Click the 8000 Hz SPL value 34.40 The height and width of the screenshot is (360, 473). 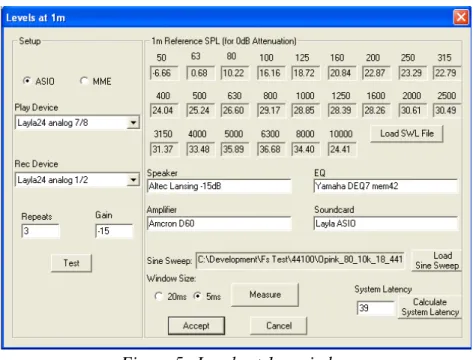click(x=306, y=149)
